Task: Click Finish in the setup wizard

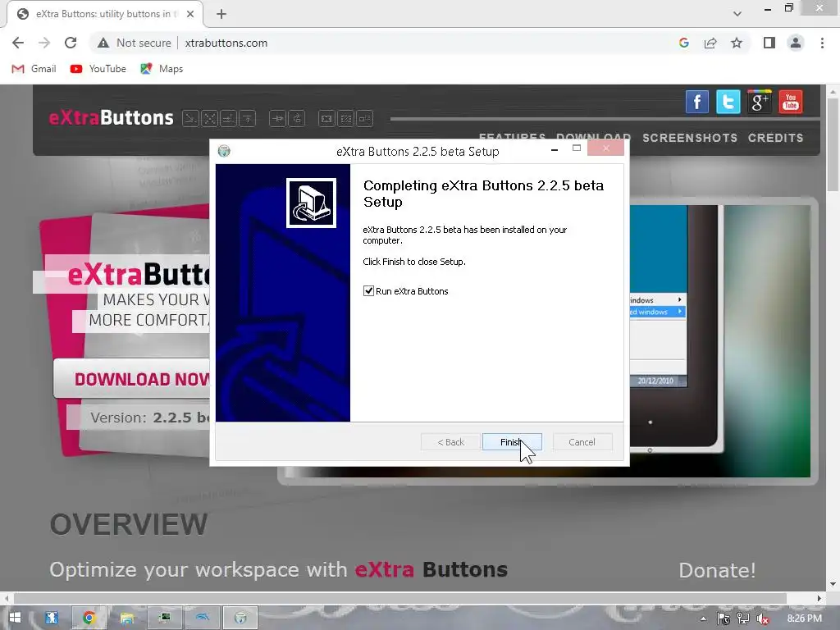Action: (512, 442)
